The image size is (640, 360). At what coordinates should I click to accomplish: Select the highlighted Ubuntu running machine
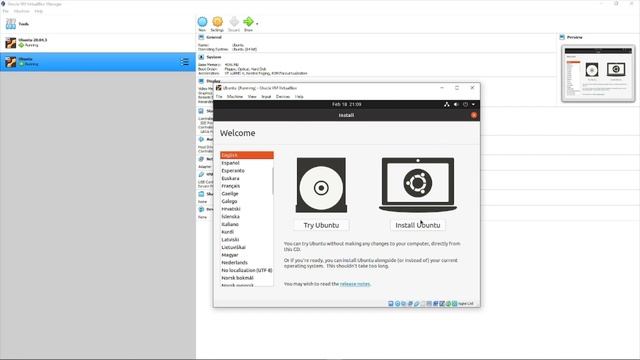98,62
